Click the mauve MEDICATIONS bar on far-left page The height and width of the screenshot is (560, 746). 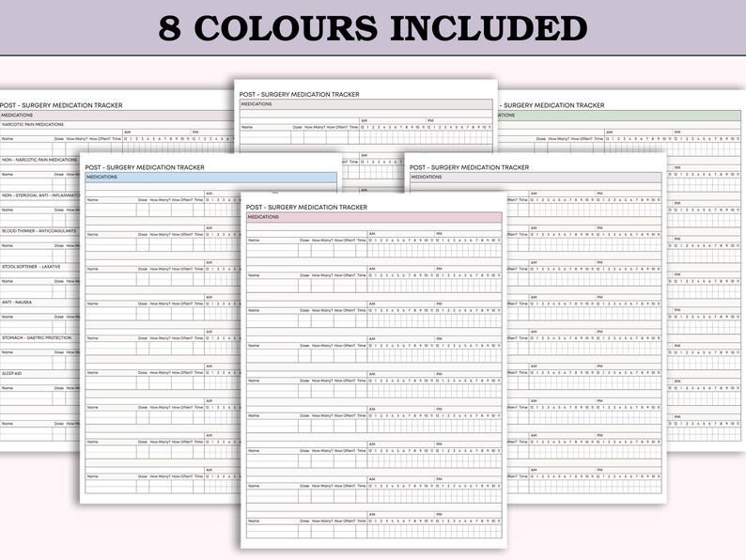pos(117,116)
